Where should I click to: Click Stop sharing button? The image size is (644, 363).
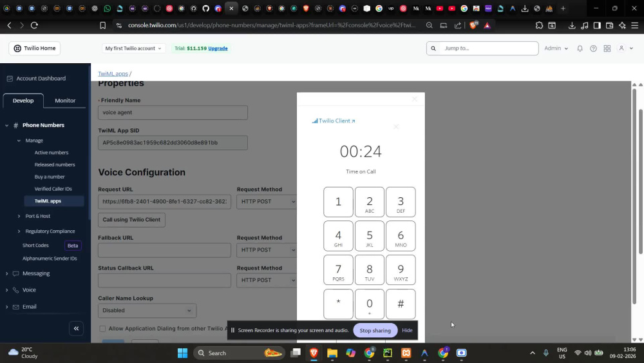[x=375, y=331]
